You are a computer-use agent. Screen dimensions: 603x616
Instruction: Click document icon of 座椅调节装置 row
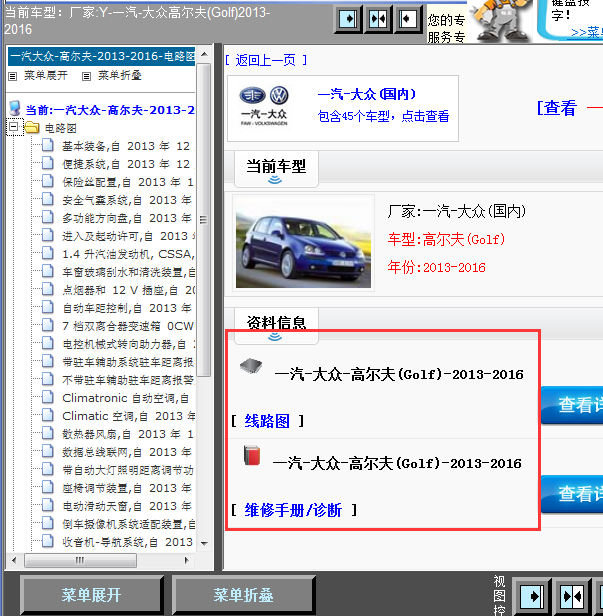[48, 487]
